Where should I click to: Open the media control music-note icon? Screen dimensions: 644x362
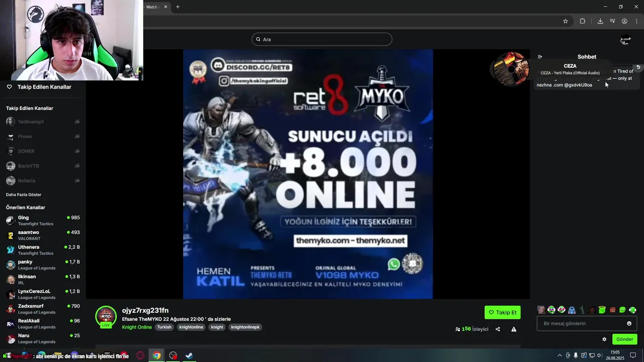[612, 21]
